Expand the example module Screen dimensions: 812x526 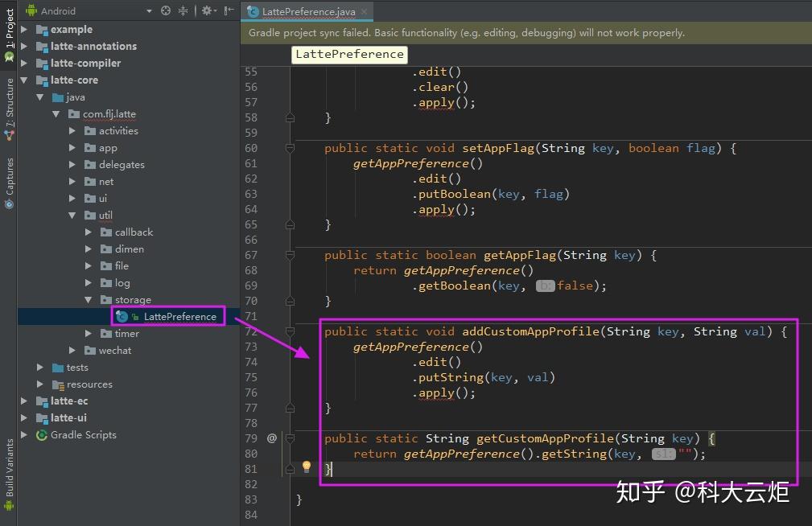pyautogui.click(x=24, y=30)
